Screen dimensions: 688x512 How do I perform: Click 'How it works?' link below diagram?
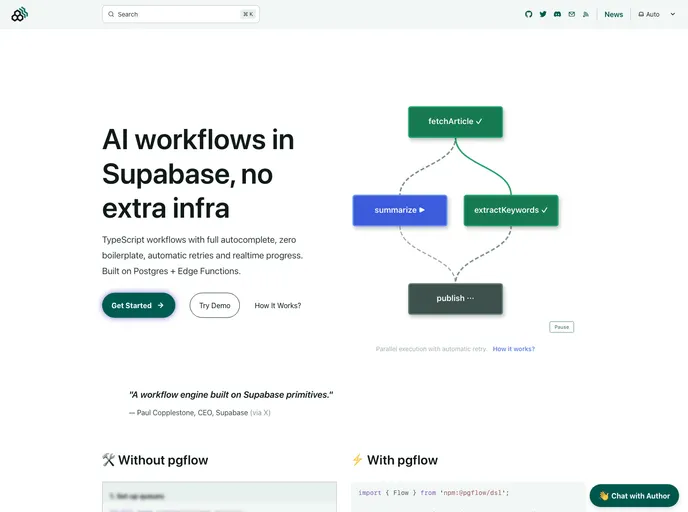[513, 349]
